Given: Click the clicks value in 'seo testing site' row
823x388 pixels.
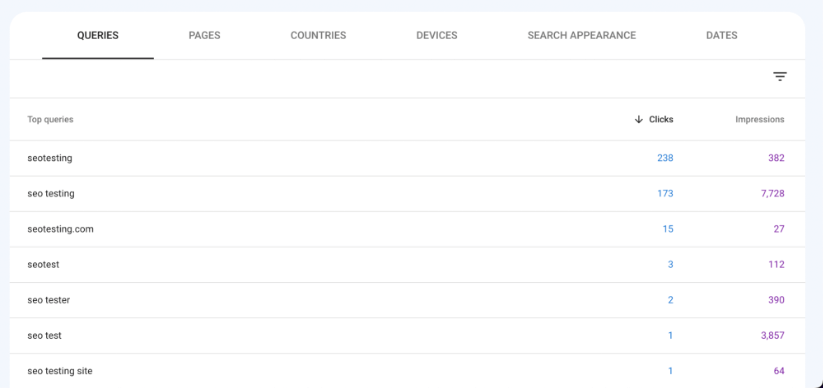Looking at the screenshot, I should [x=670, y=371].
